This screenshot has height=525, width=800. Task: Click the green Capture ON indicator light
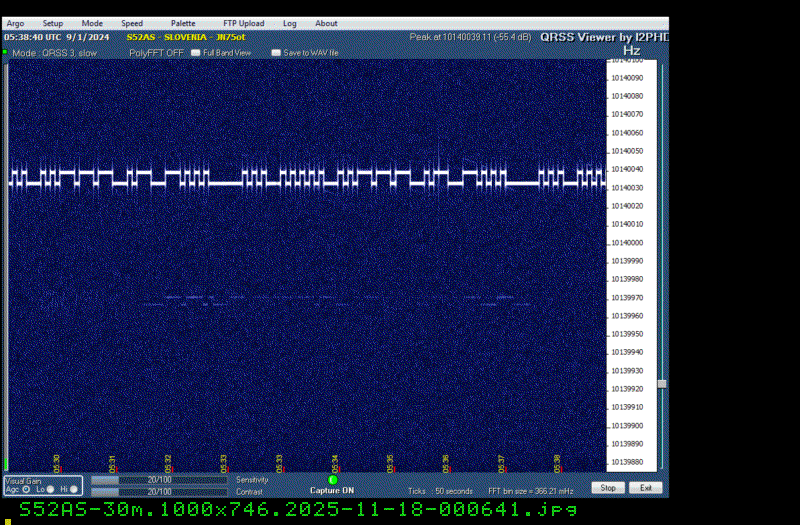click(x=333, y=480)
